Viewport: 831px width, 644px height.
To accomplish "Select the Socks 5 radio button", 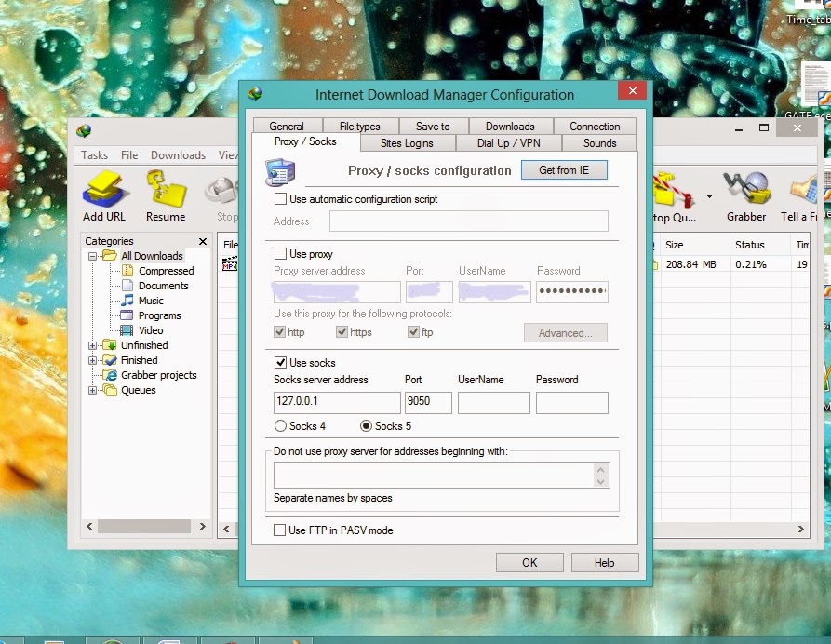I will click(x=366, y=426).
